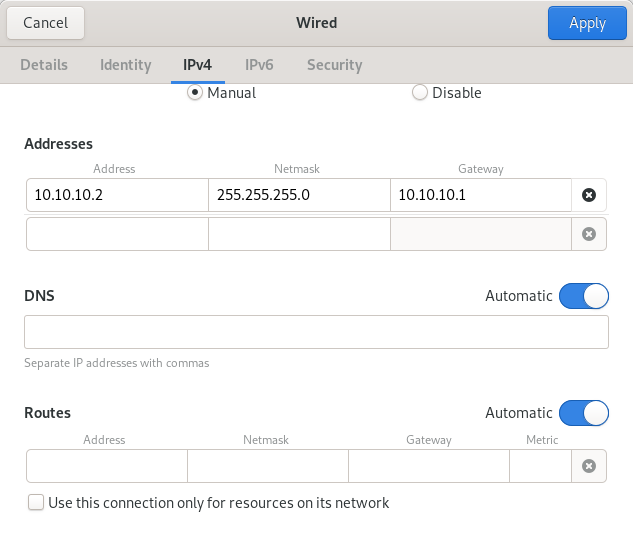Apply the wired connection settings
Image resolution: width=633 pixels, height=538 pixels.
(587, 23)
